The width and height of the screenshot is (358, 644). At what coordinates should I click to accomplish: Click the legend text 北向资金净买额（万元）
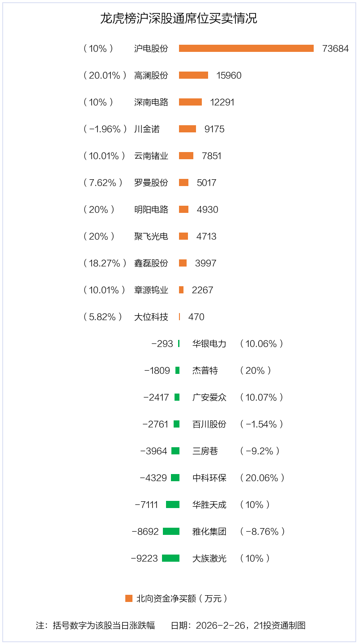coord(182,598)
